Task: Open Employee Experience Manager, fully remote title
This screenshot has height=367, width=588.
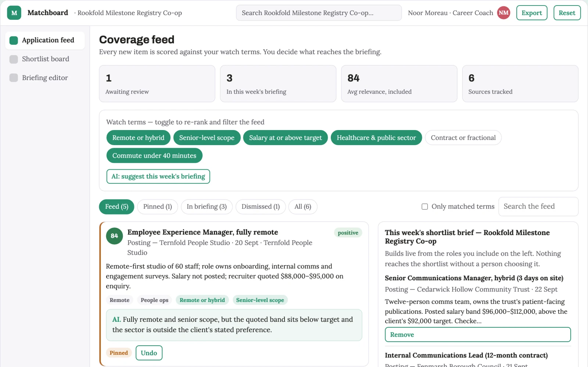Action: (x=202, y=232)
